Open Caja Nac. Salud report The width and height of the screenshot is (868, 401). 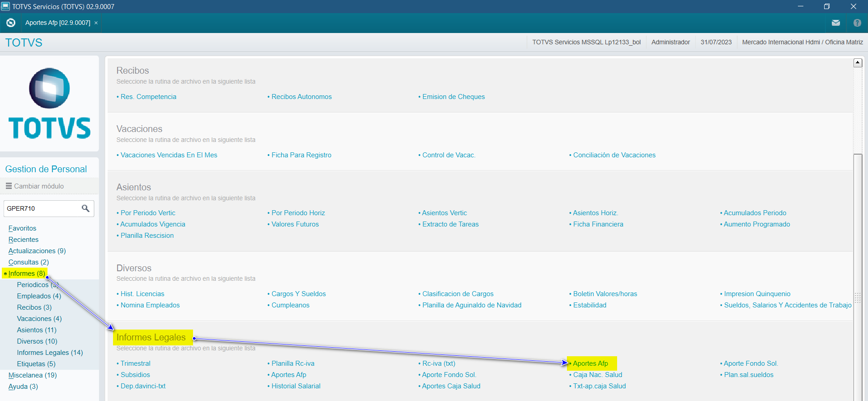[x=598, y=375]
